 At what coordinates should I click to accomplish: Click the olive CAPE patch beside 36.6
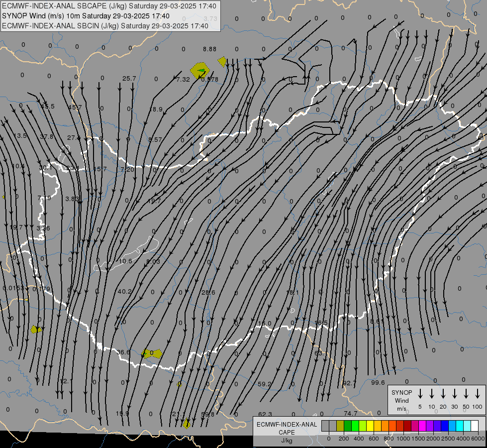152,353
